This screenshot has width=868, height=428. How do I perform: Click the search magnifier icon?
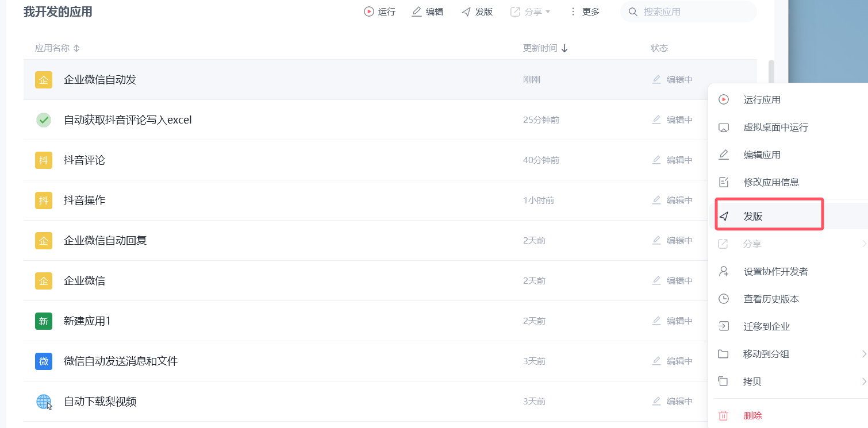[633, 11]
